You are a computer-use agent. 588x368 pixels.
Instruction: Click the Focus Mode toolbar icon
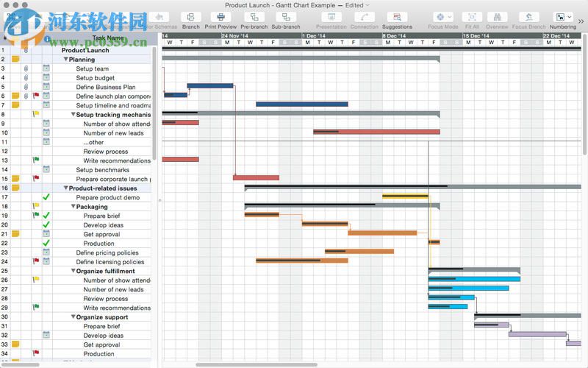click(x=440, y=17)
